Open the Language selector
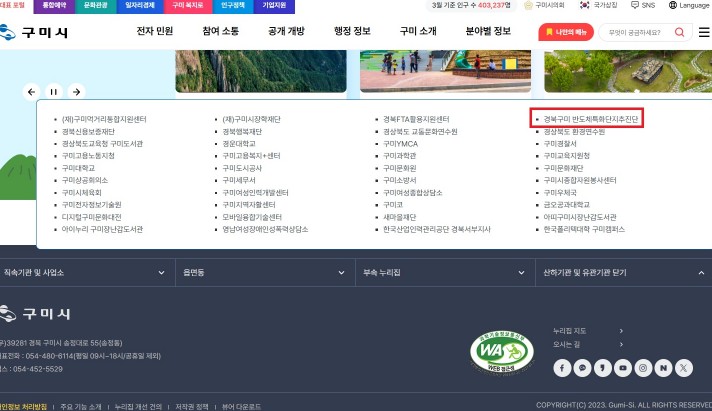 tap(688, 5)
